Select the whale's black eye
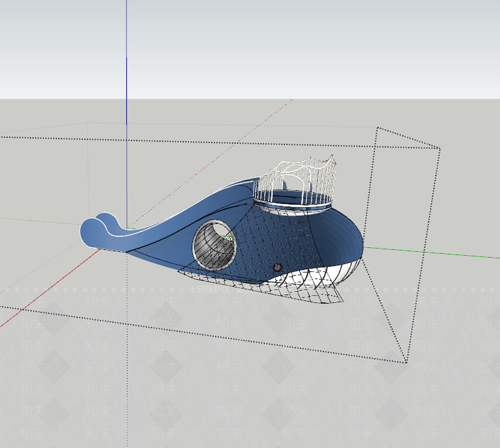The image size is (500, 448). 277,267
